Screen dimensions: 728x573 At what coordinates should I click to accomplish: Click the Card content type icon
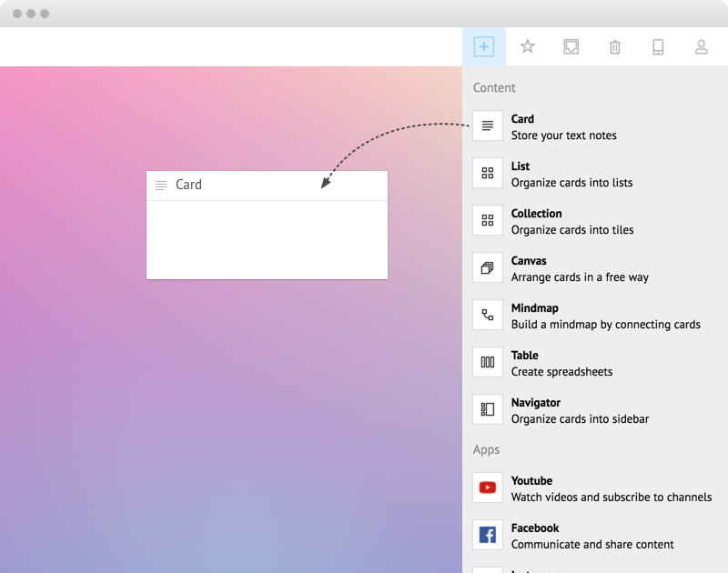[488, 126]
